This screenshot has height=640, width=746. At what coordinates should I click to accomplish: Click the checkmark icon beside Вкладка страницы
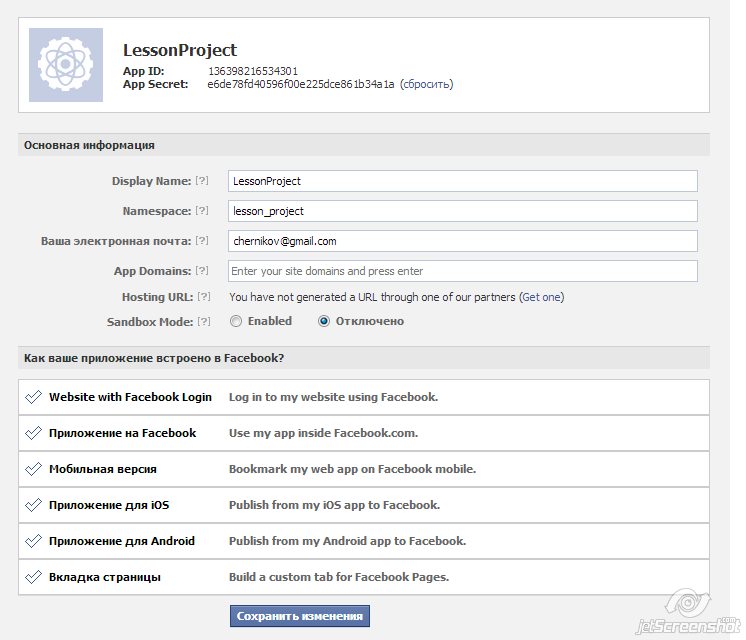click(x=34, y=577)
